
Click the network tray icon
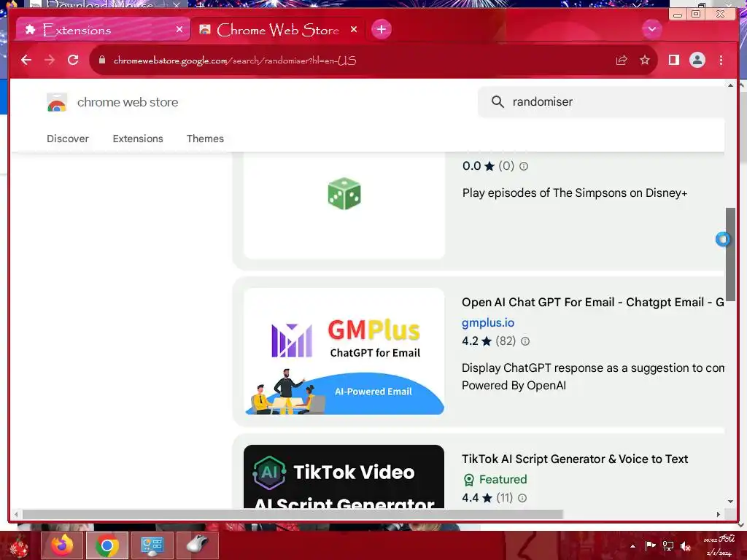(668, 546)
